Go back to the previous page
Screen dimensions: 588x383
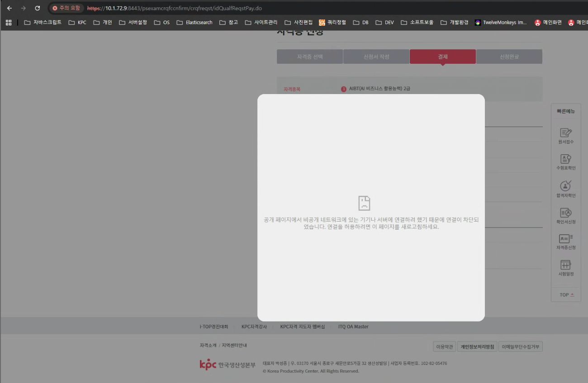coord(9,8)
